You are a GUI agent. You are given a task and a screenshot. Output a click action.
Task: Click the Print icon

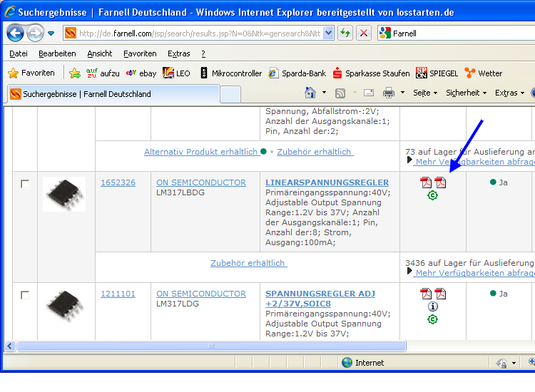[389, 93]
